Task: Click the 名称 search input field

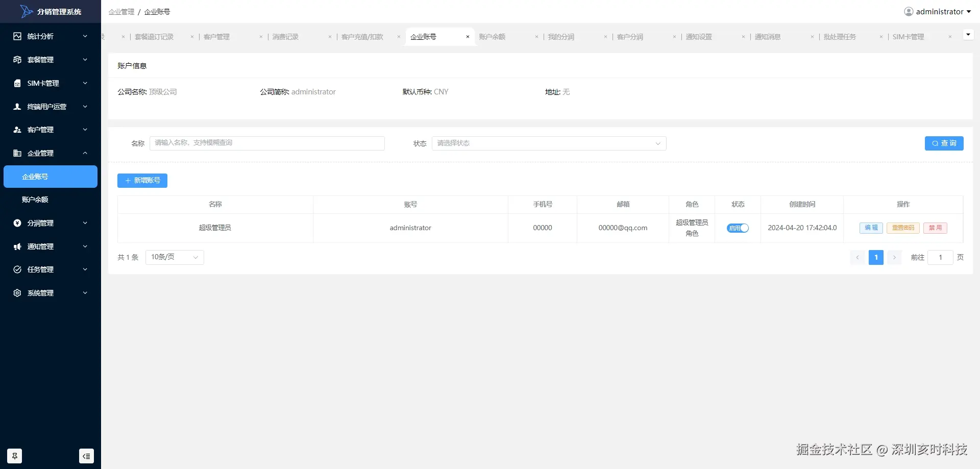Action: (x=267, y=143)
